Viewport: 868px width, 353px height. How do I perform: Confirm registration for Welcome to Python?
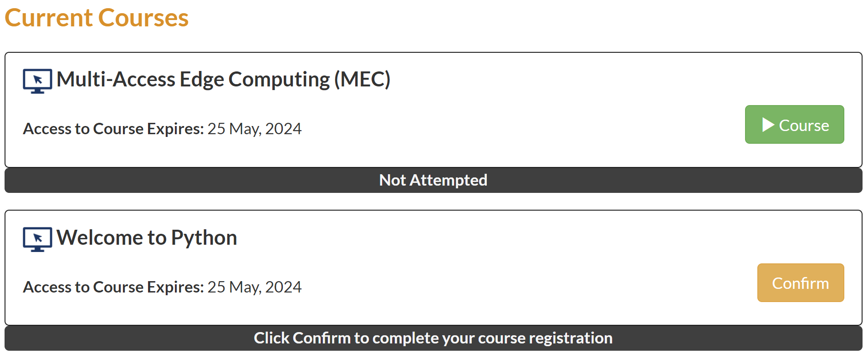[x=800, y=282]
